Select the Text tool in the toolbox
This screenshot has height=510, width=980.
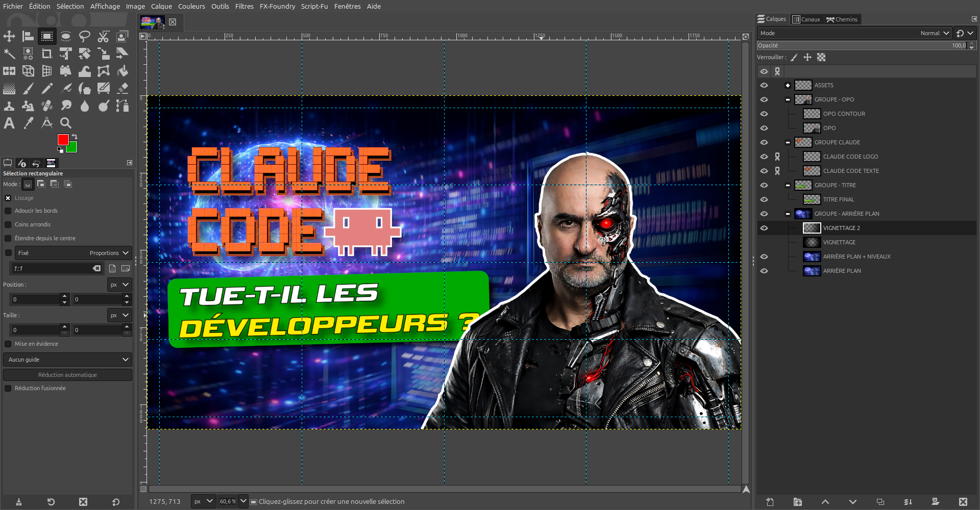point(9,123)
